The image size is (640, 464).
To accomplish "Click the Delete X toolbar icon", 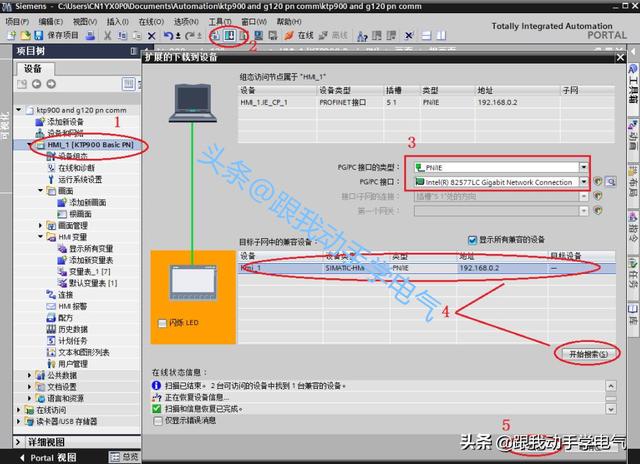I will [151, 36].
